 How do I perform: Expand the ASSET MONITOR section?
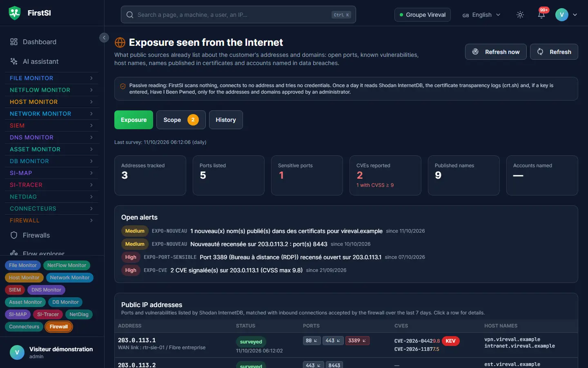point(51,149)
